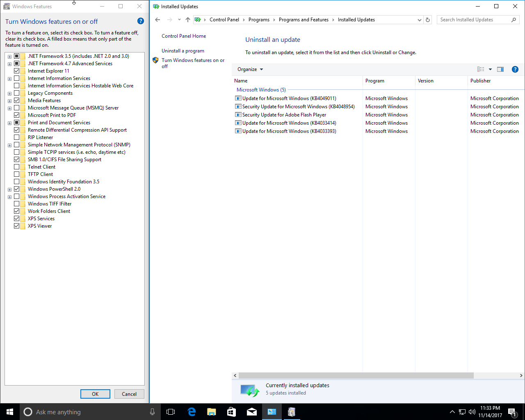The width and height of the screenshot is (525, 420).
Task: Expand Windows PowerShell 2.0 node
Action: (x=9, y=189)
